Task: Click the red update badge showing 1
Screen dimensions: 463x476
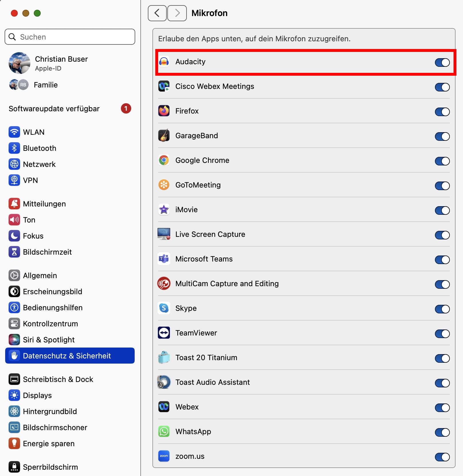Action: (126, 109)
